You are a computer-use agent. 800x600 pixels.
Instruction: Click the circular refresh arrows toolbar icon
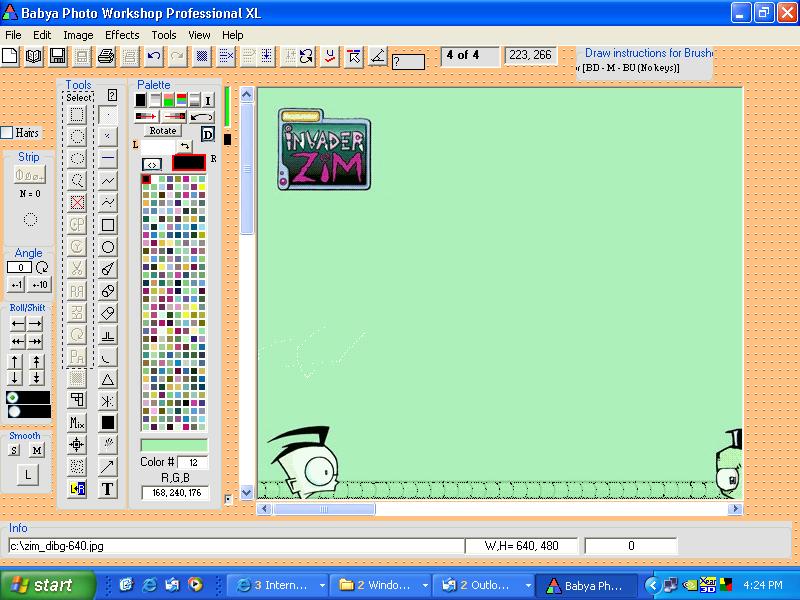tap(306, 56)
